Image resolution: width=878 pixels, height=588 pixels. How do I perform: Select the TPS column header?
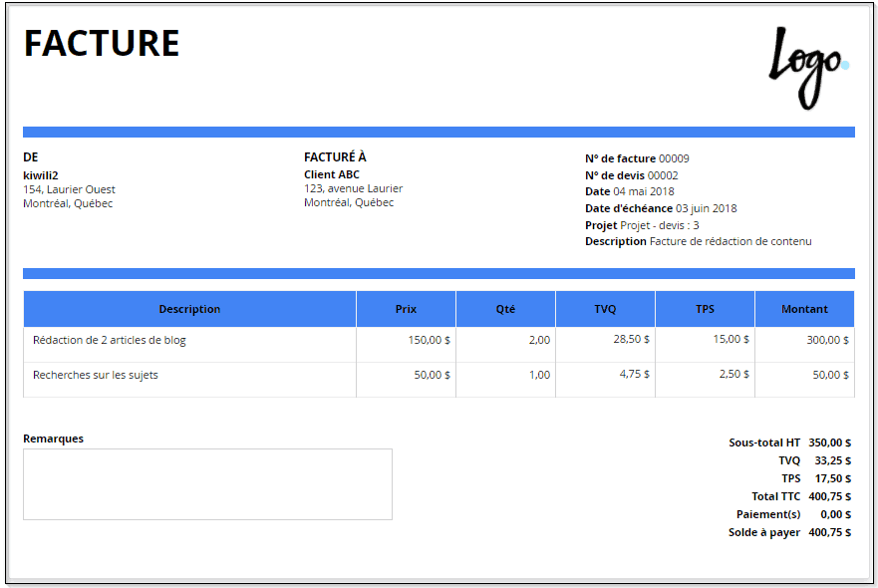click(705, 309)
